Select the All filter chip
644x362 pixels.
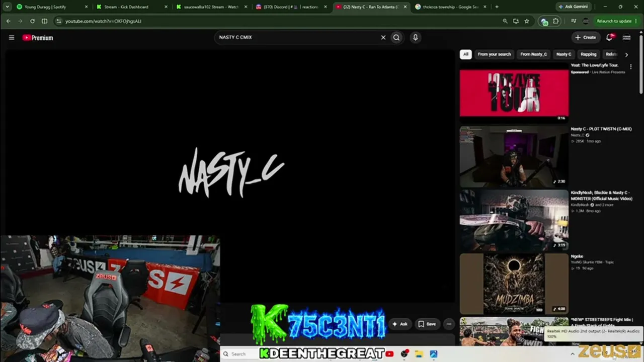coord(466,54)
